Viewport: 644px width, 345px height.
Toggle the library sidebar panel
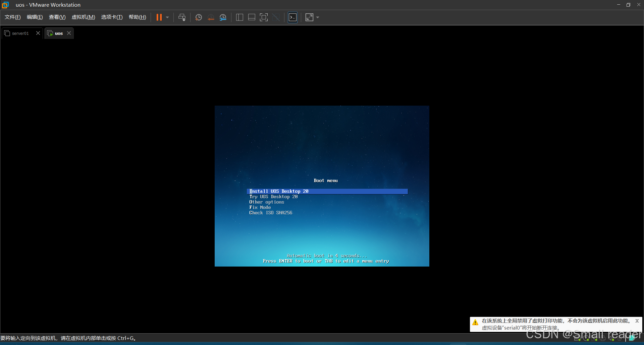(x=239, y=17)
